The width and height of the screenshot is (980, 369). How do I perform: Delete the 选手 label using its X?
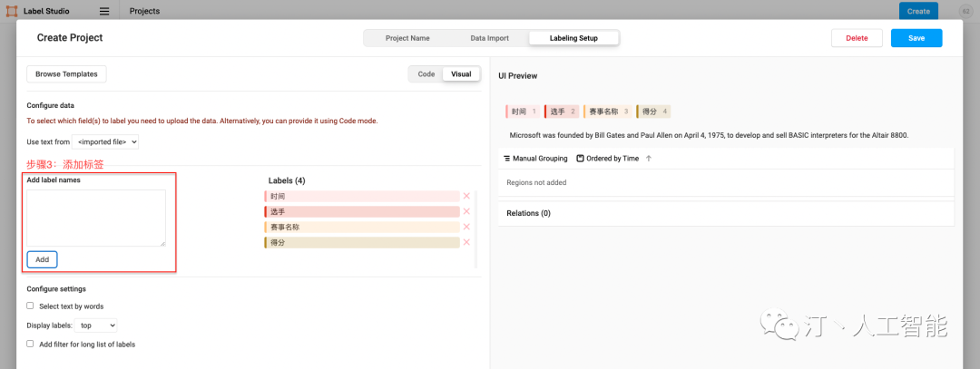tap(466, 211)
